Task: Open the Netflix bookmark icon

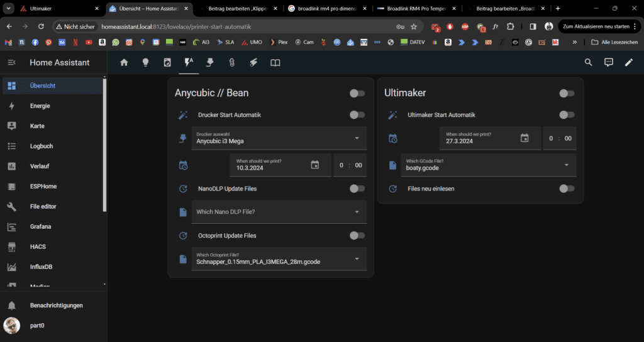Action: (x=75, y=42)
